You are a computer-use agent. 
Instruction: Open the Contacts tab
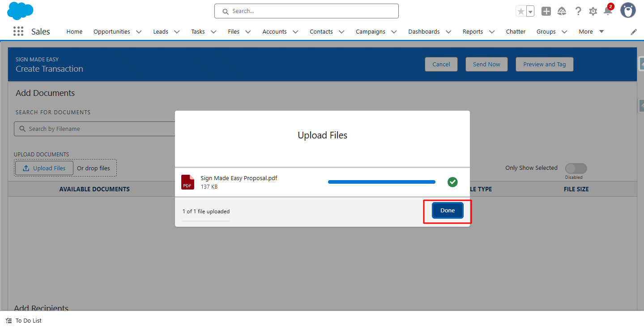point(321,32)
